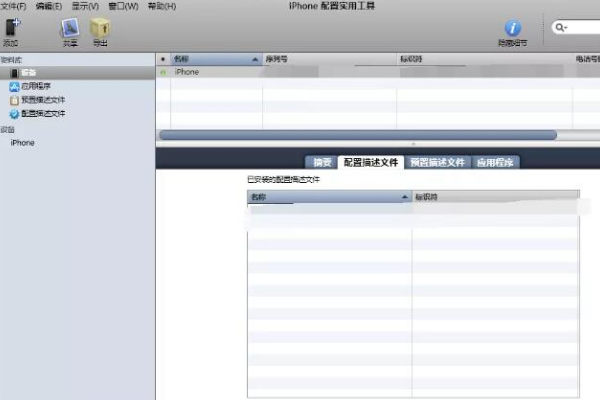
Task: Click the device list horizontal scrollbar
Action: click(x=357, y=134)
